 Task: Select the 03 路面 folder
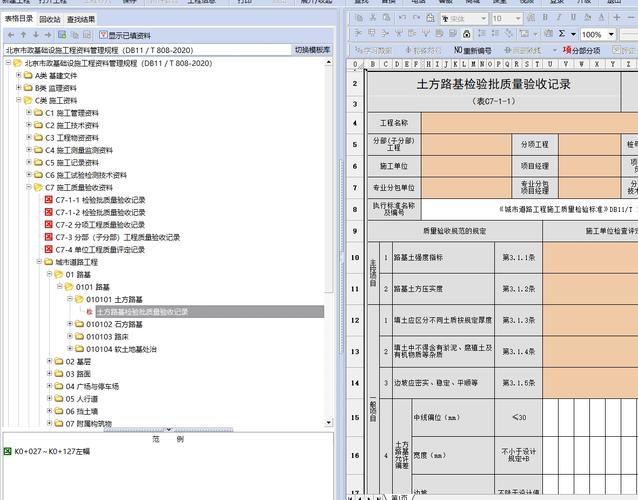[x=78, y=374]
